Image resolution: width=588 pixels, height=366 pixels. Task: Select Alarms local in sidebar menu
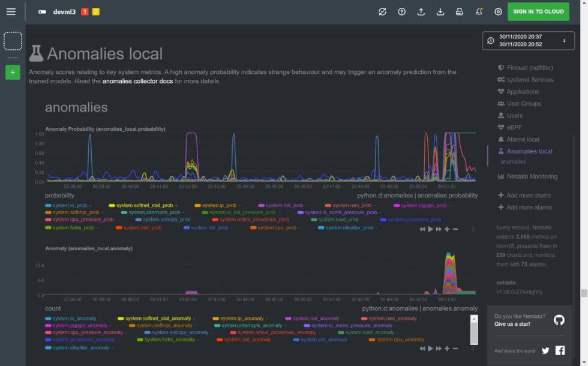click(523, 139)
